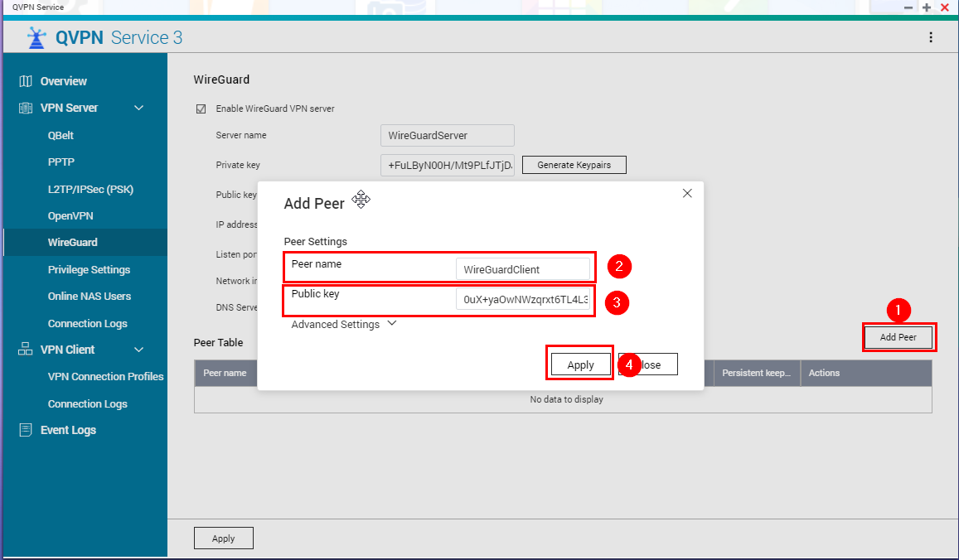Click the Private key field
Screen dimensions: 959x560
click(447, 165)
